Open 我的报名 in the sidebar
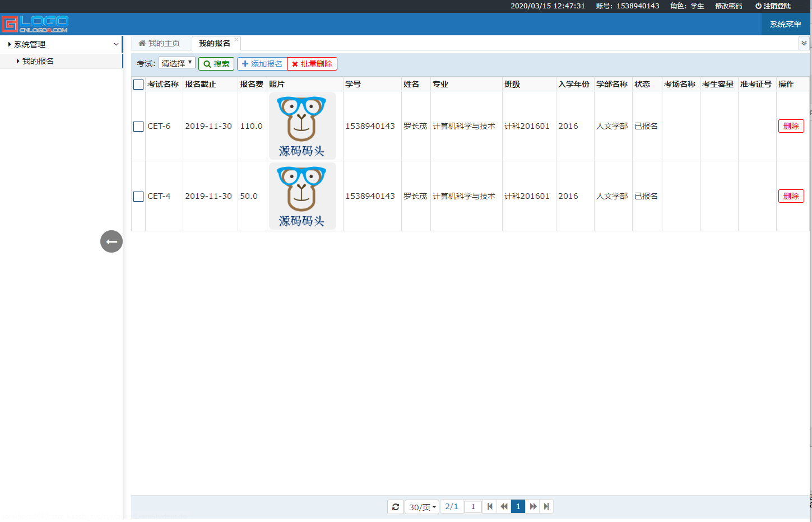 [38, 61]
